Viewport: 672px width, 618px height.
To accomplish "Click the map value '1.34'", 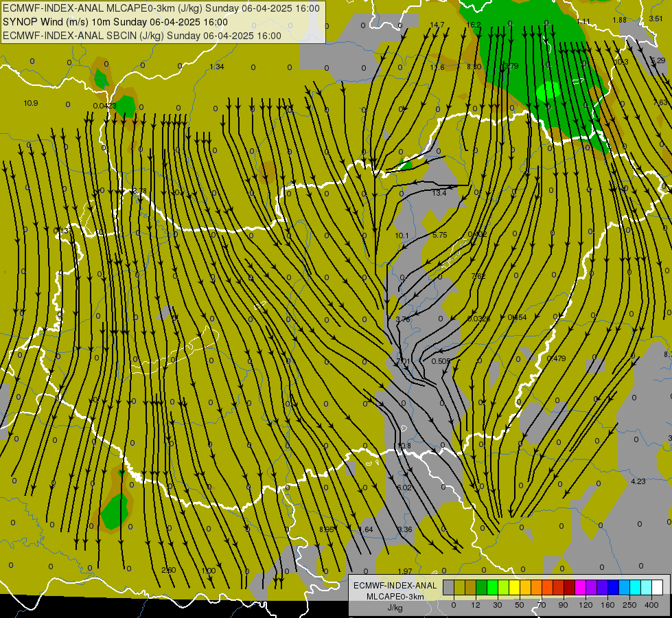I will point(217,67).
